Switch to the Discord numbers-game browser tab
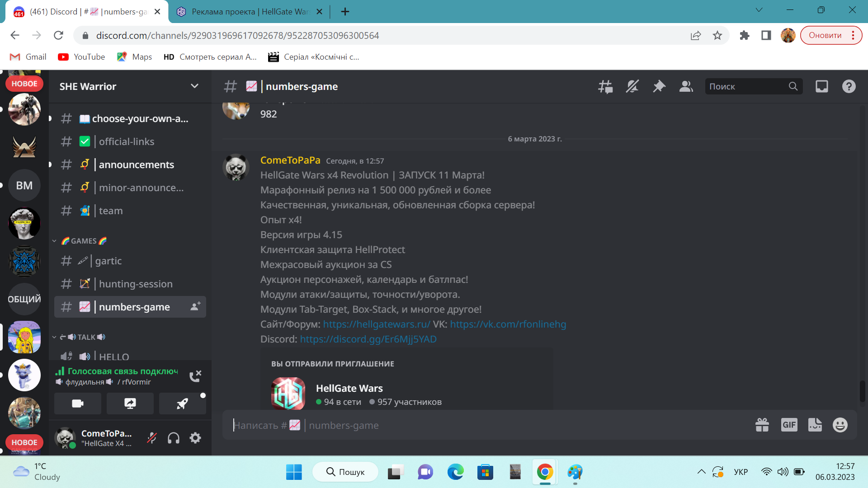The image size is (868, 488). [86, 12]
